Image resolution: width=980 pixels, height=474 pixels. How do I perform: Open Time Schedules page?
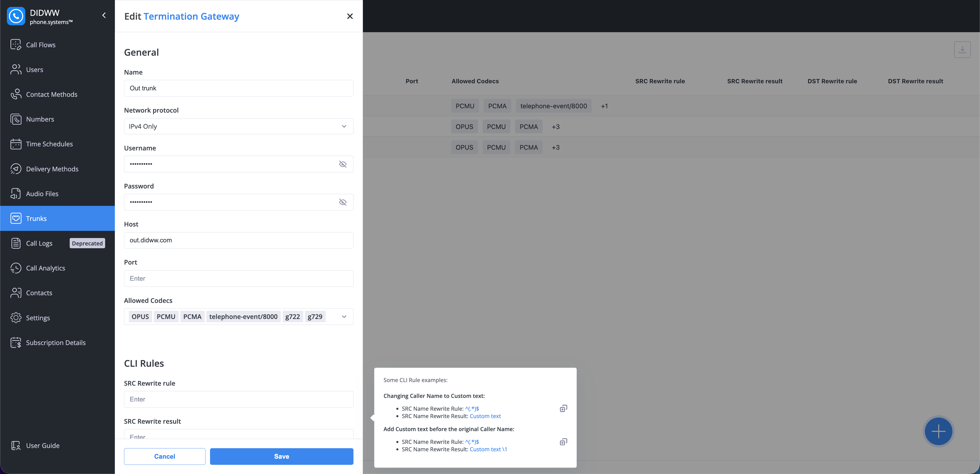click(49, 144)
